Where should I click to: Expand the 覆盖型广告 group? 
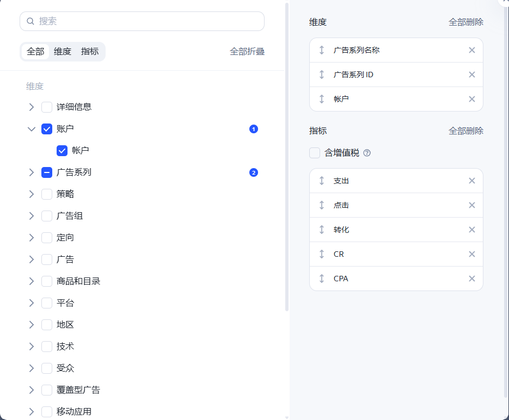pos(32,390)
